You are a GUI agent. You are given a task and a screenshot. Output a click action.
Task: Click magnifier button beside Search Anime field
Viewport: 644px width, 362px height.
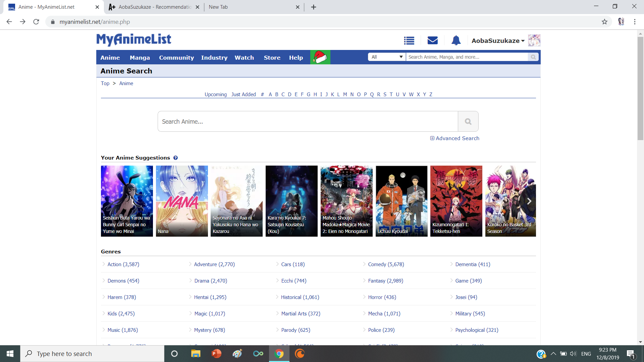pos(468,121)
